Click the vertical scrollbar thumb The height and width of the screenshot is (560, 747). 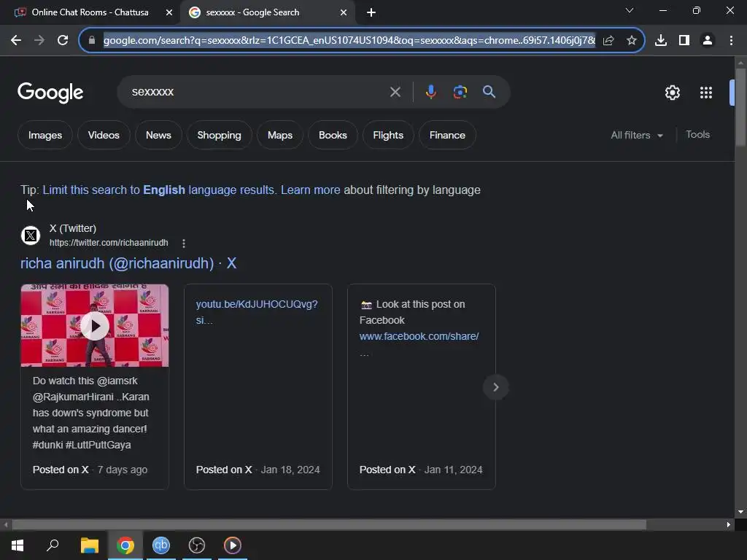pyautogui.click(x=740, y=107)
